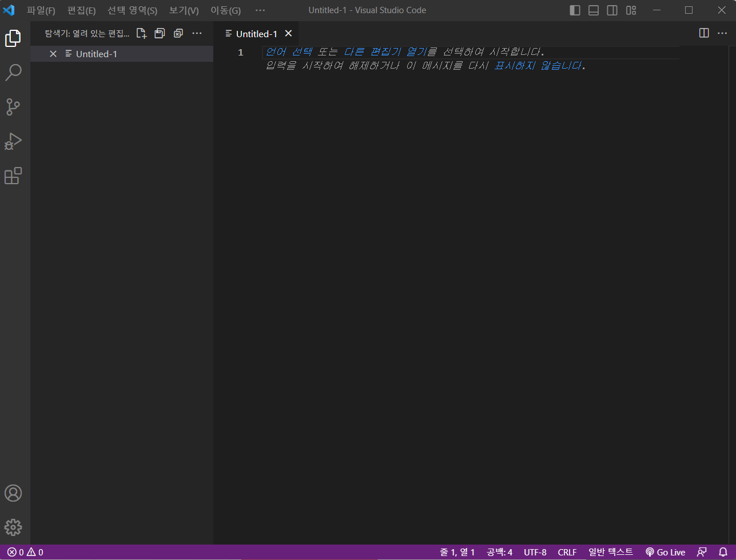Open the Manage gear menu

tap(13, 527)
